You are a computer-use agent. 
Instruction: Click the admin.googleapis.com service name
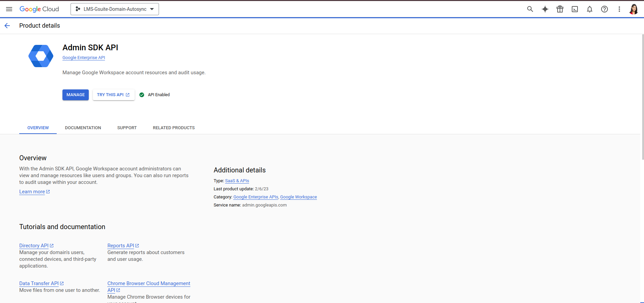(x=264, y=205)
